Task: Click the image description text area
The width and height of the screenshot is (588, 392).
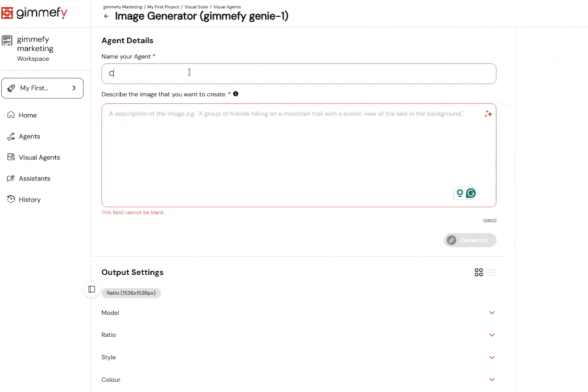Action: (x=299, y=155)
